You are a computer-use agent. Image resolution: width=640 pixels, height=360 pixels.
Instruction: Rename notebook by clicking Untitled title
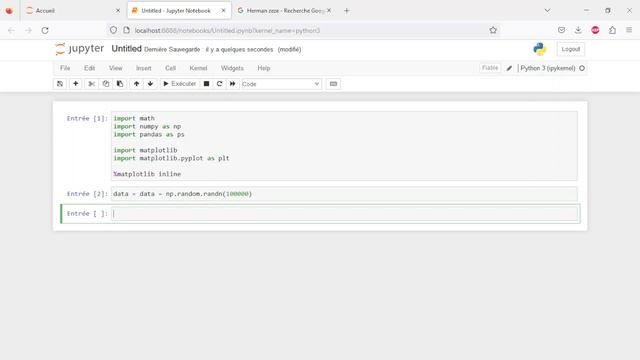pyautogui.click(x=127, y=49)
